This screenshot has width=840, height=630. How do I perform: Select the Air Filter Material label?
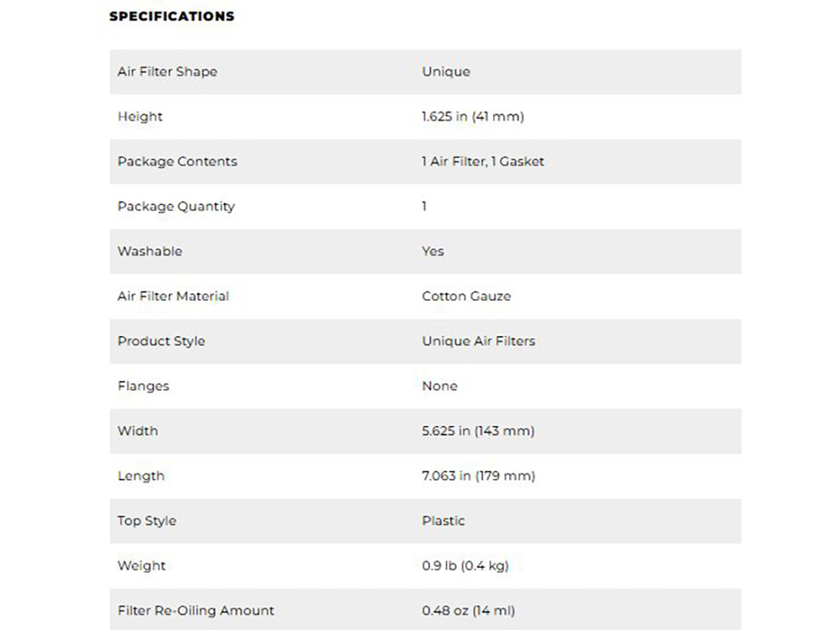[x=173, y=297]
